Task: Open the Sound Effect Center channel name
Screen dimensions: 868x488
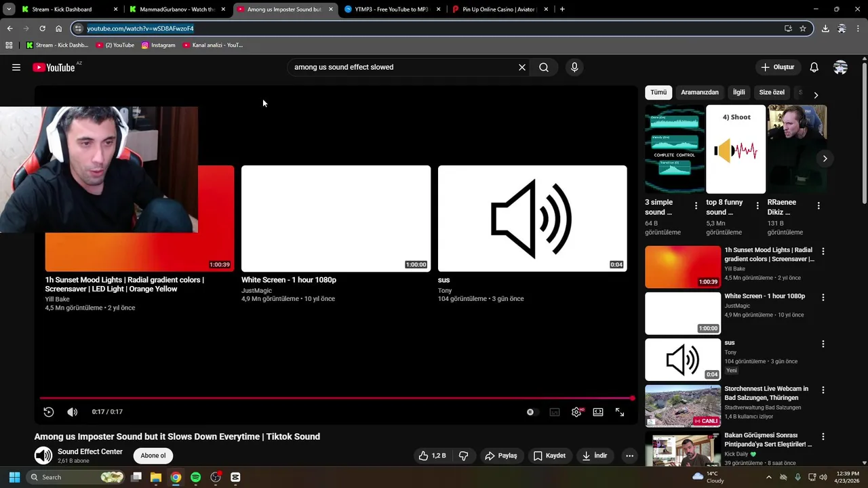Action: pos(90,451)
